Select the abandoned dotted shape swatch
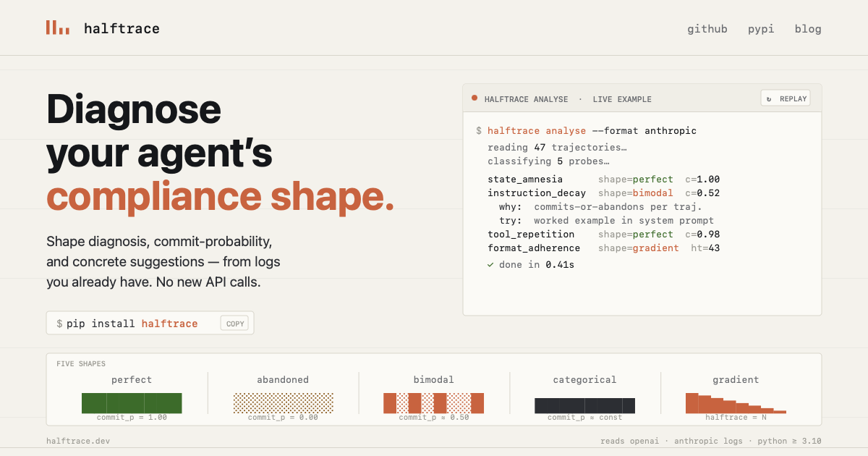Viewport: 868px width, 456px height. pos(283,403)
